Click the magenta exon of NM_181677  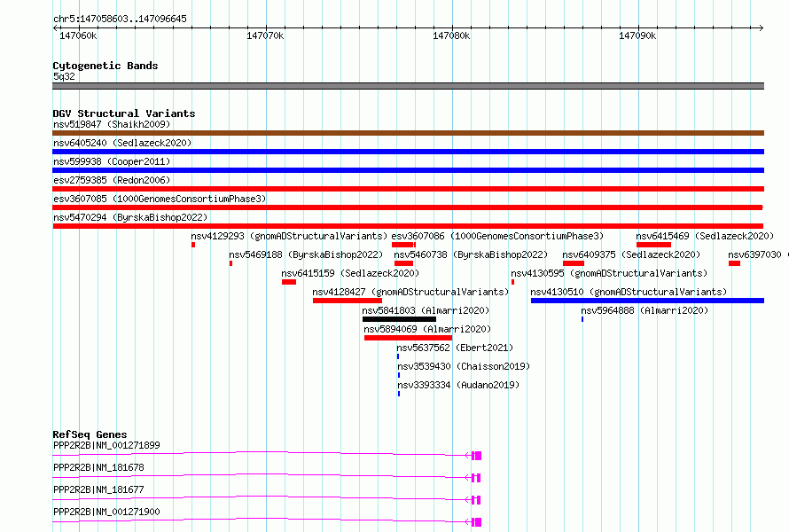[477, 500]
